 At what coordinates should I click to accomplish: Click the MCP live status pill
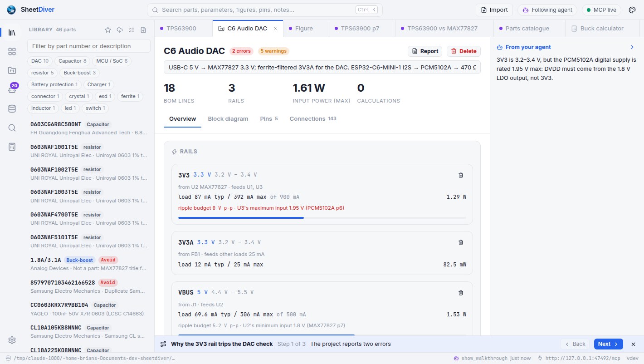601,10
